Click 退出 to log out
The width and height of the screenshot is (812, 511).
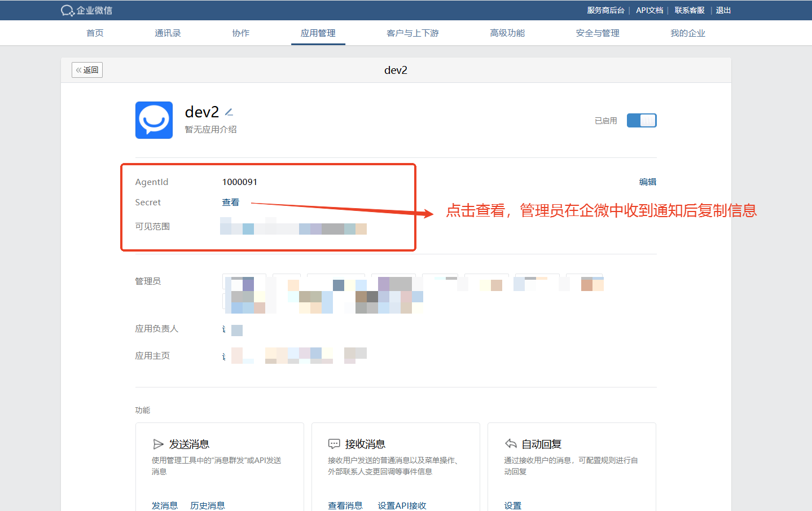pyautogui.click(x=723, y=10)
